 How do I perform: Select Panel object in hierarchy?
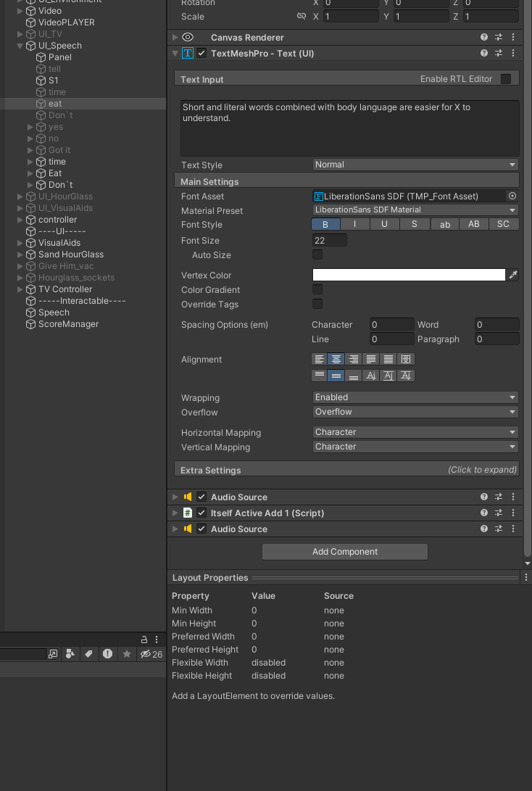59,57
